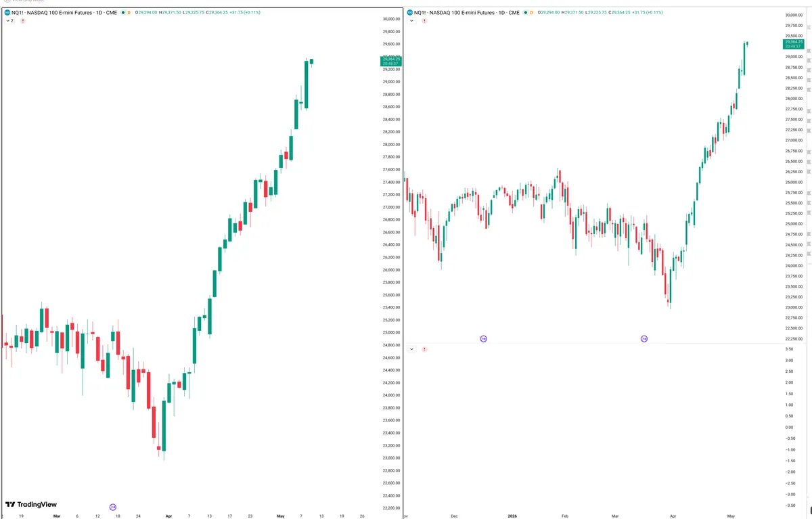Click the contract rollover marker on left chart time axis
This screenshot has height=519, width=812.
point(113,507)
